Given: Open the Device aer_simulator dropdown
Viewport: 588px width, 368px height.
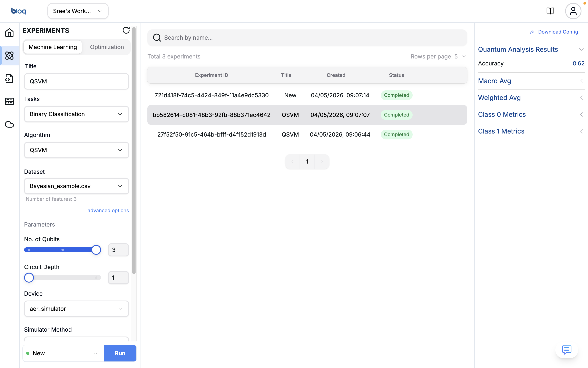Looking at the screenshot, I should coord(76,309).
